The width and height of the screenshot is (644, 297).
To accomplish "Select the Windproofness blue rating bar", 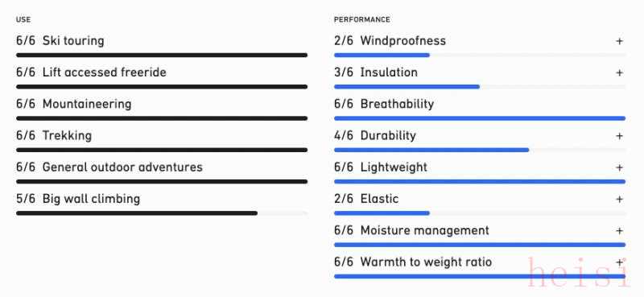I will click(x=480, y=55).
